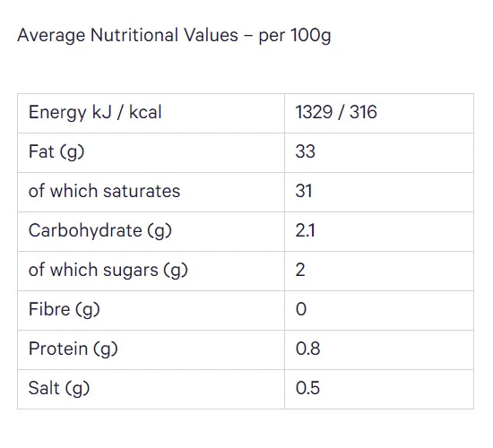
Task: Select the Fibre (g) row label
Action: pos(65,310)
